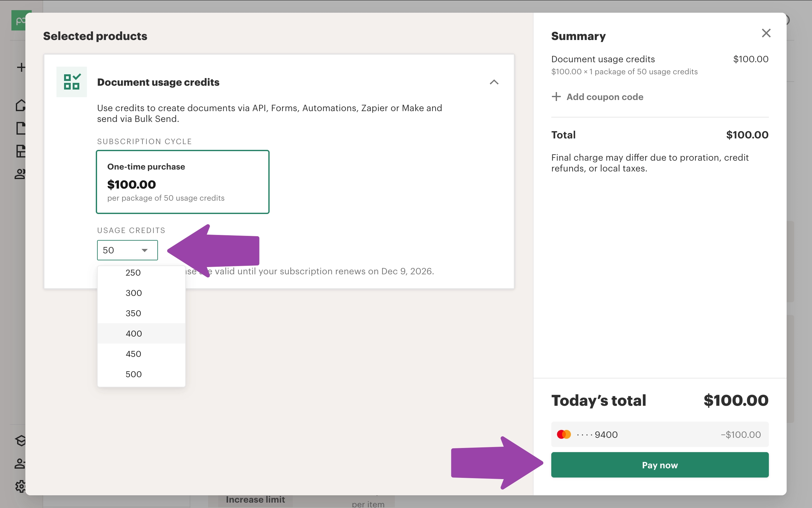Collapse the Document usage credits section
The width and height of the screenshot is (812, 508).
click(x=494, y=82)
